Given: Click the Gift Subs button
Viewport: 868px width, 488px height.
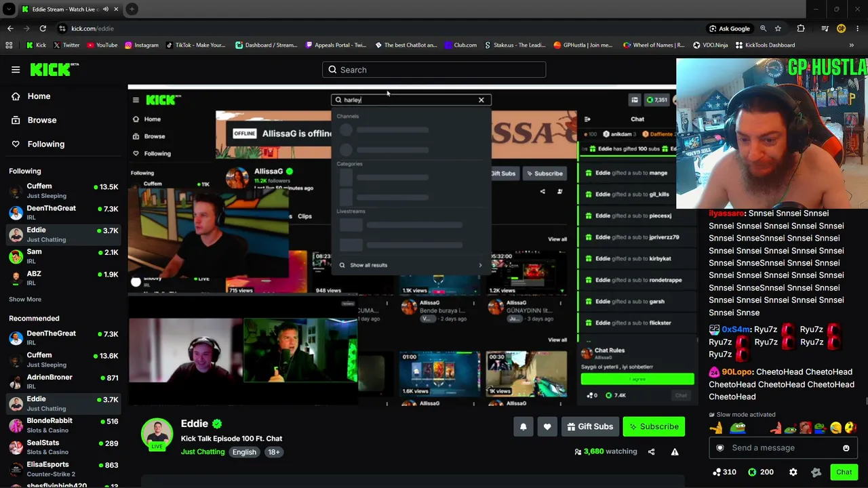Looking at the screenshot, I should 590,426.
